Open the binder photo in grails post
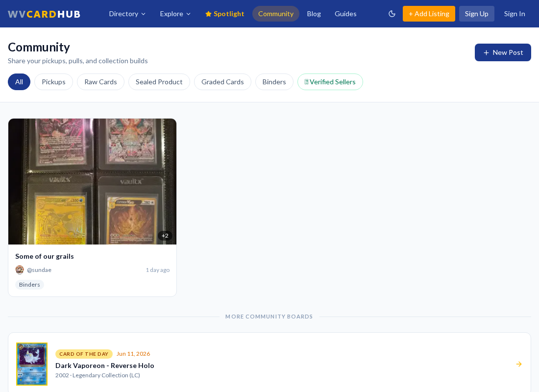The height and width of the screenshot is (392, 539). click(x=92, y=182)
